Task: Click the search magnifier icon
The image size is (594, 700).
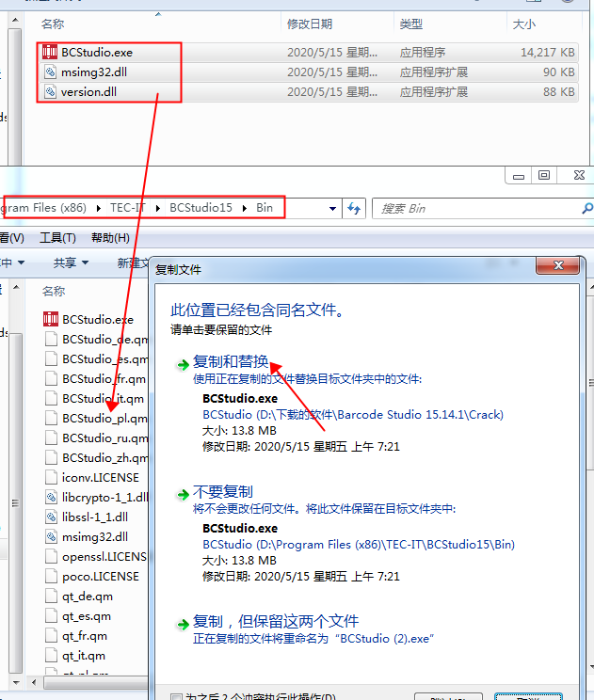Action: 586,208
